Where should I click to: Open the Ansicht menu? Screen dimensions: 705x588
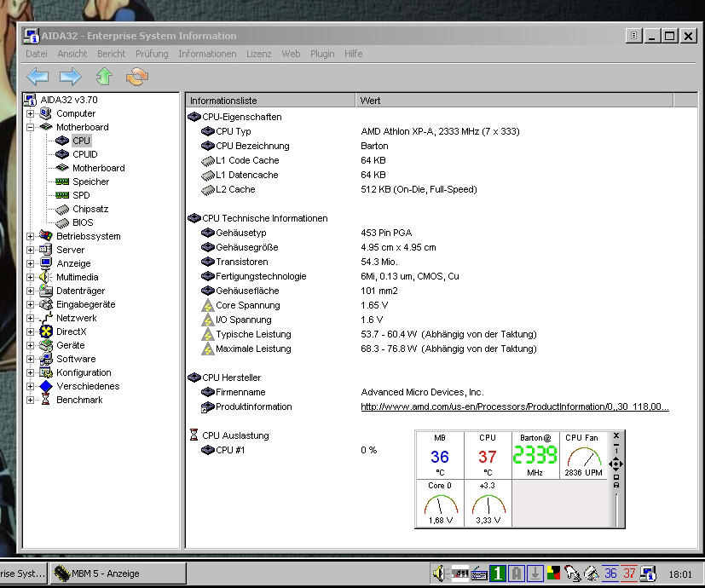(72, 54)
